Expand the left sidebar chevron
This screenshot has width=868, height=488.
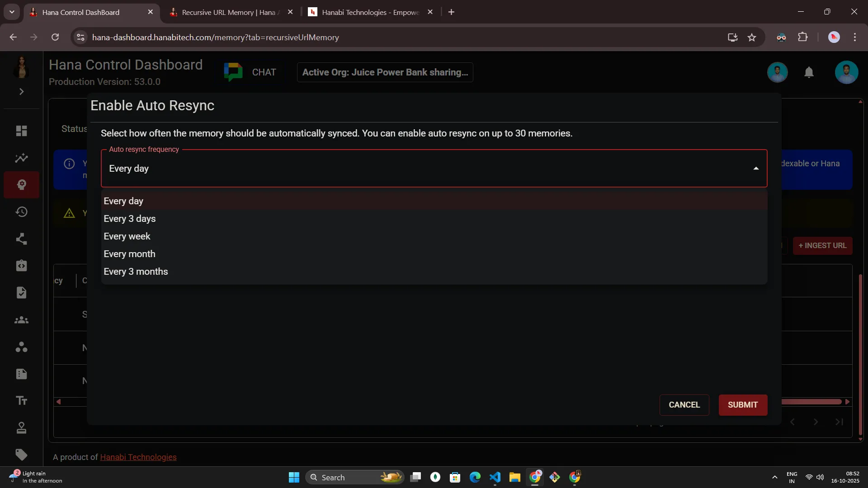tap(21, 92)
